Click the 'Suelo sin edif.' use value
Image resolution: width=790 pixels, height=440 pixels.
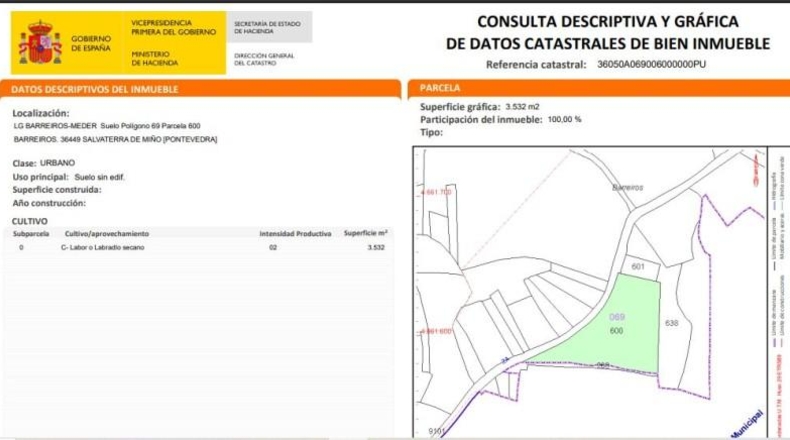(x=99, y=177)
